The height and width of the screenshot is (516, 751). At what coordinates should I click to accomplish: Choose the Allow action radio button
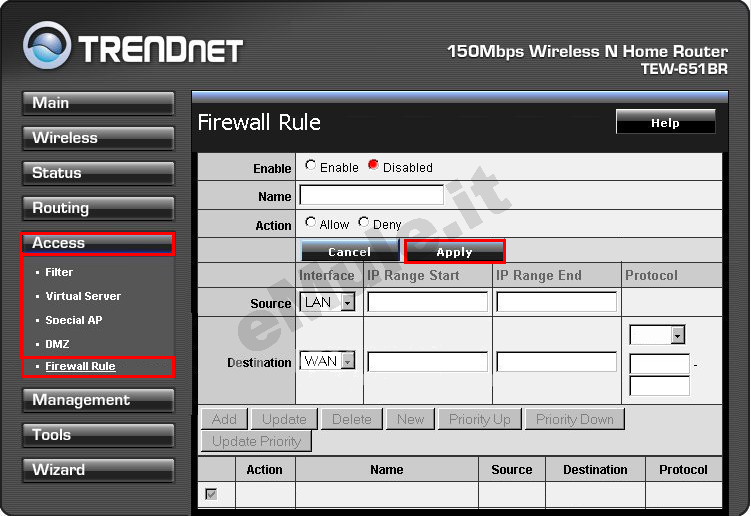(310, 222)
